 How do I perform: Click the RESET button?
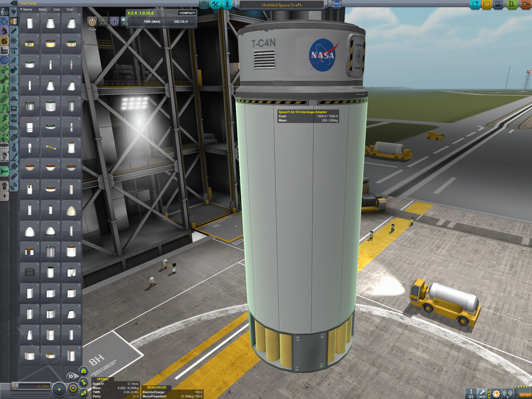tap(525, 395)
